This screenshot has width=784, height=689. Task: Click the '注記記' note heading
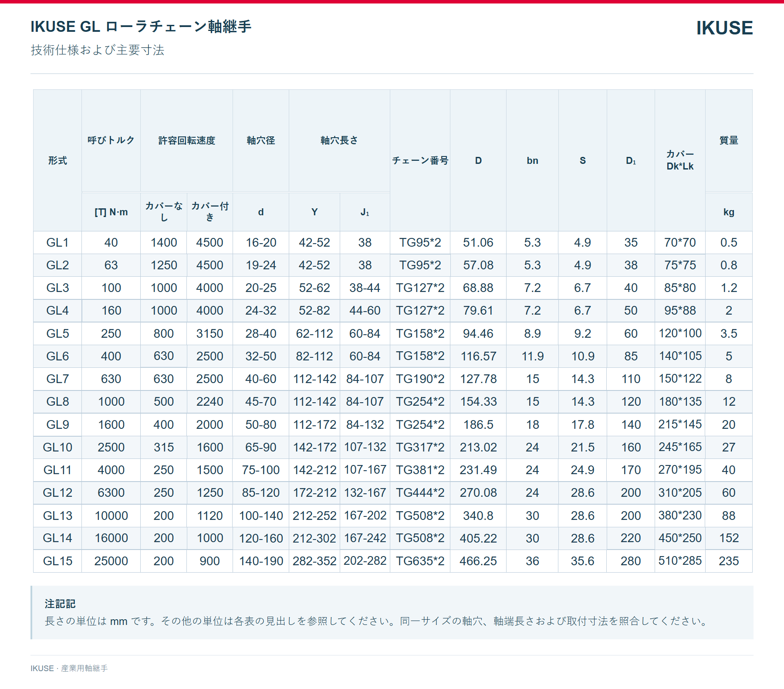(60, 604)
